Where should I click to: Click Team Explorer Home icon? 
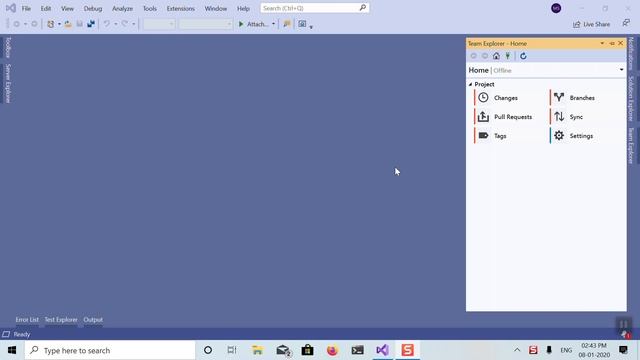point(496,56)
